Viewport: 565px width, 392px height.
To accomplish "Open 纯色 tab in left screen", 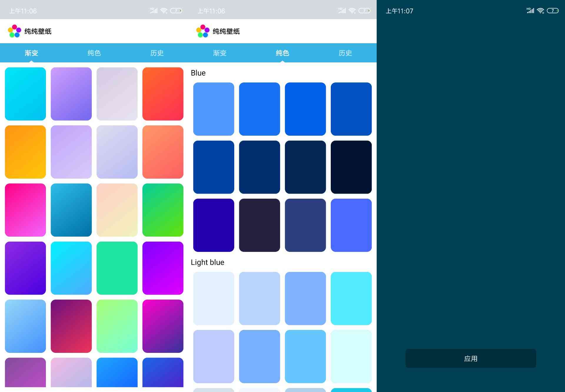I will pos(94,53).
